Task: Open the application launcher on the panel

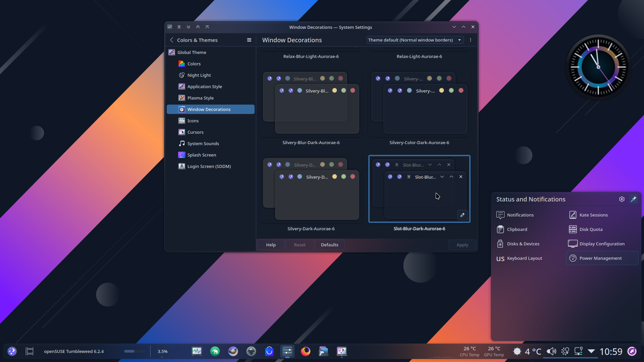Action: 12,351
